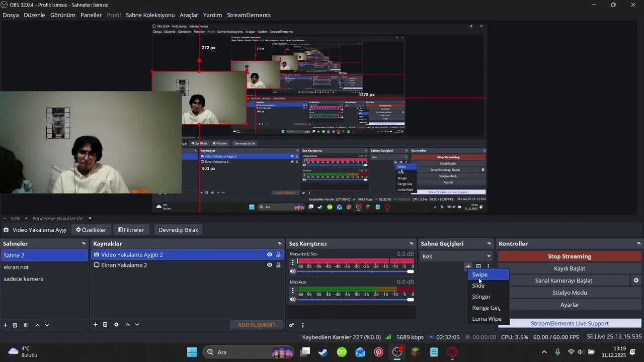Mute the Mic/Aux channel
Viewport: 644px width, 362px height.
(293, 300)
